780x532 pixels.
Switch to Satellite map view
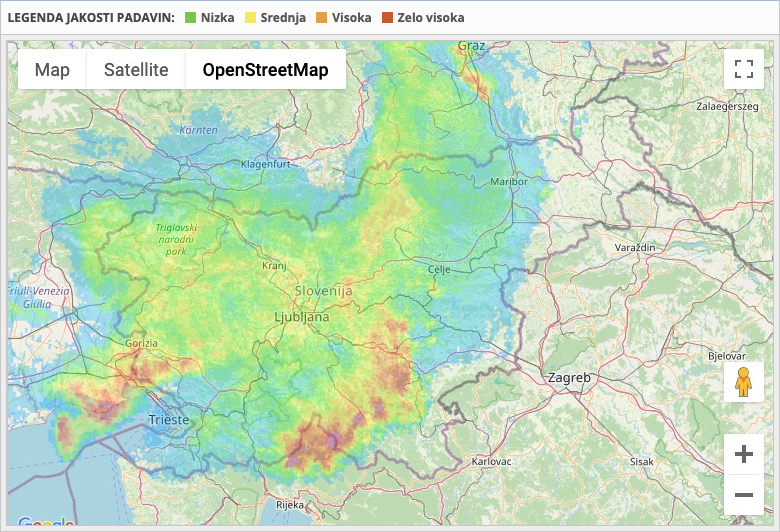(136, 70)
